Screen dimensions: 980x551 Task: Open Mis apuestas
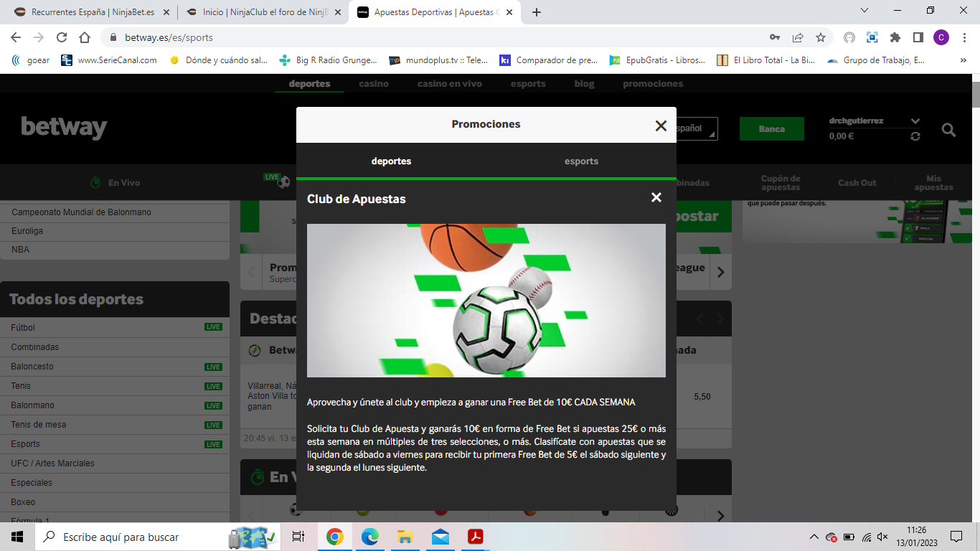pyautogui.click(x=933, y=183)
